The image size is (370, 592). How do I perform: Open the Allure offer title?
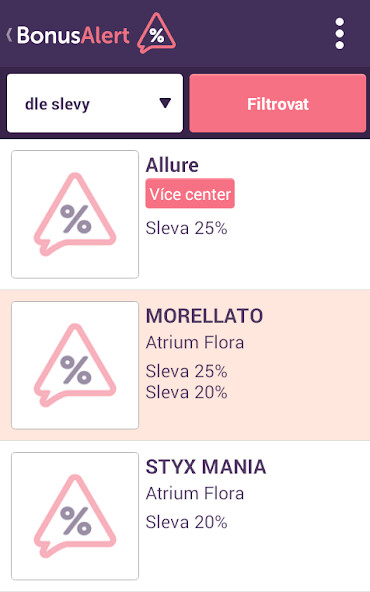[x=172, y=165]
